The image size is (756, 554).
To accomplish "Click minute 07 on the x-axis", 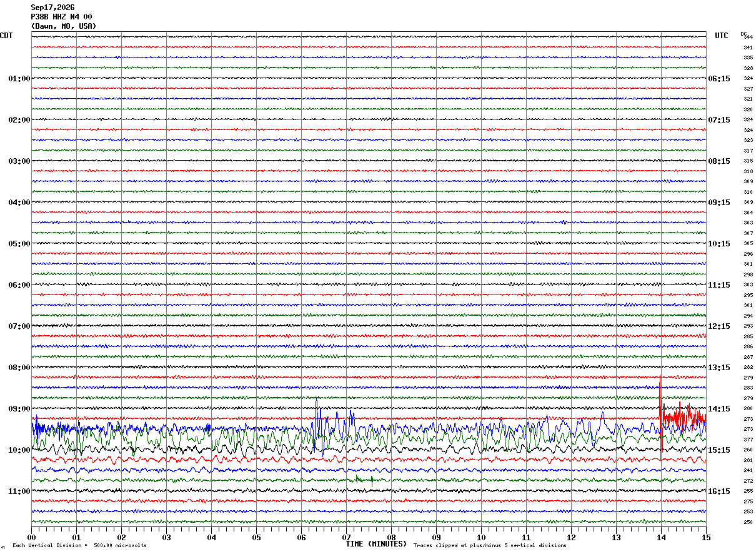I will [346, 537].
